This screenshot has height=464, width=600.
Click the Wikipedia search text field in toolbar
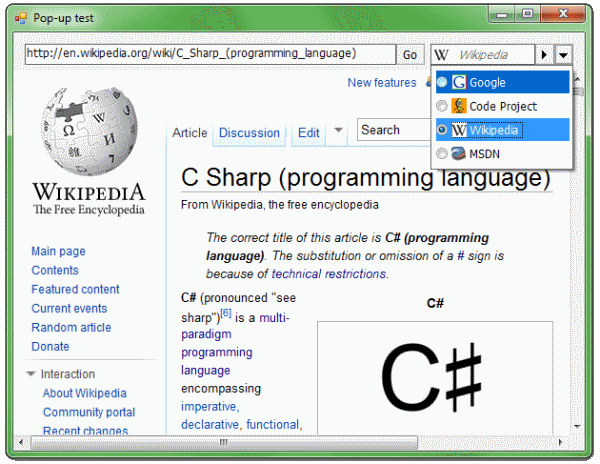coord(483,55)
